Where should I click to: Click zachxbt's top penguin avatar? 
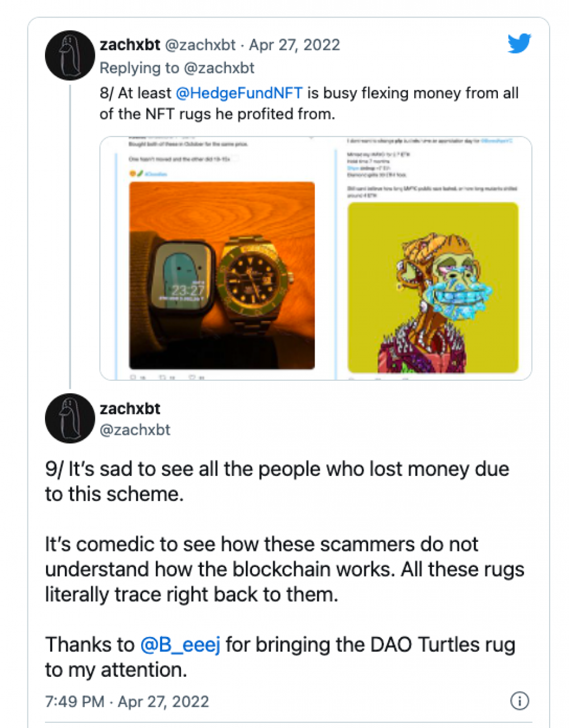click(x=70, y=56)
